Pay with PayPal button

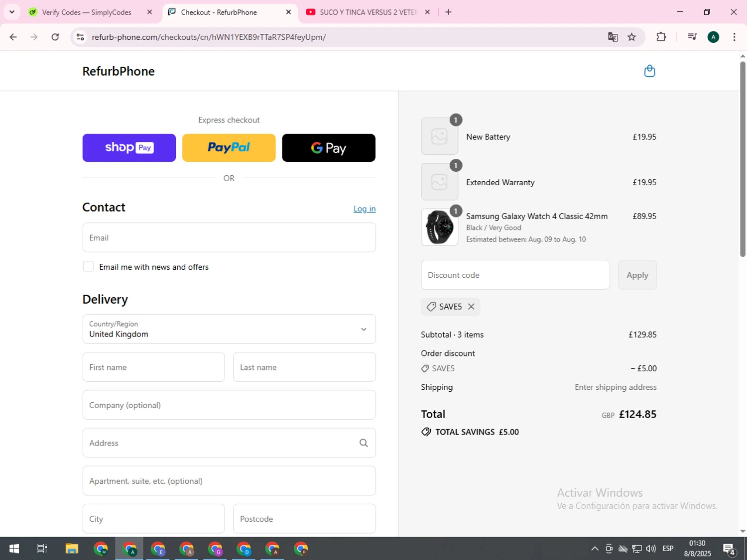tap(229, 148)
